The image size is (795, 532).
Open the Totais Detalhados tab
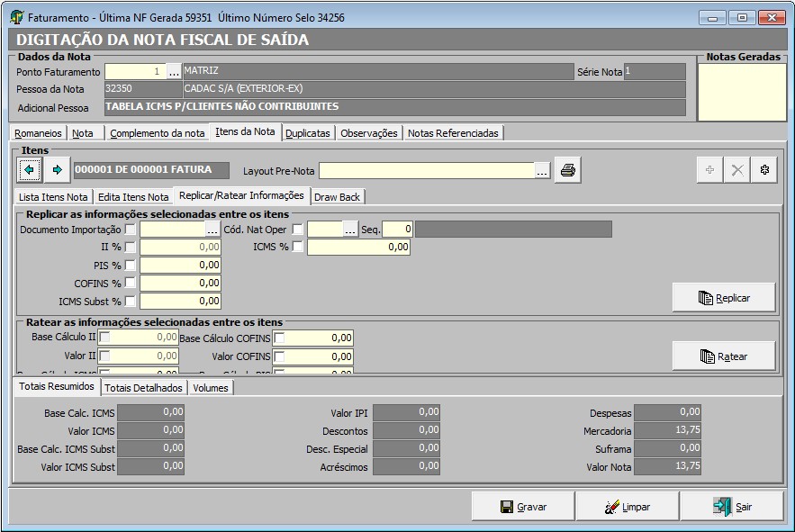[x=143, y=388]
